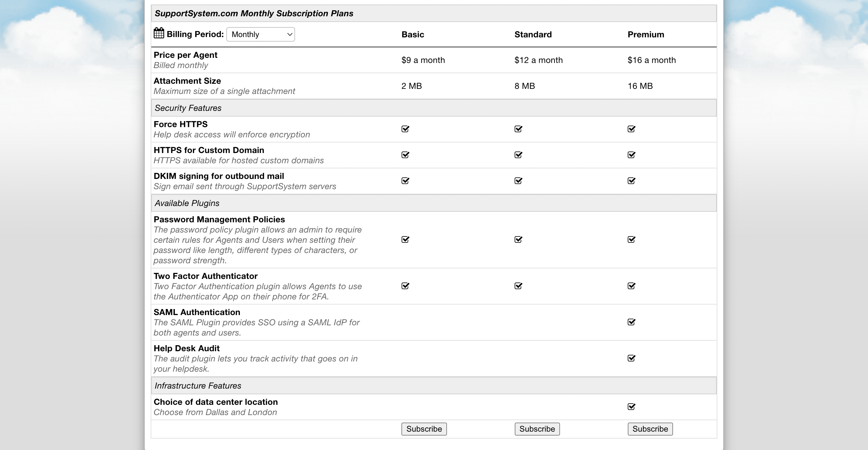Select Monthly in the billing selector
This screenshot has width=868, height=450.
pos(261,34)
